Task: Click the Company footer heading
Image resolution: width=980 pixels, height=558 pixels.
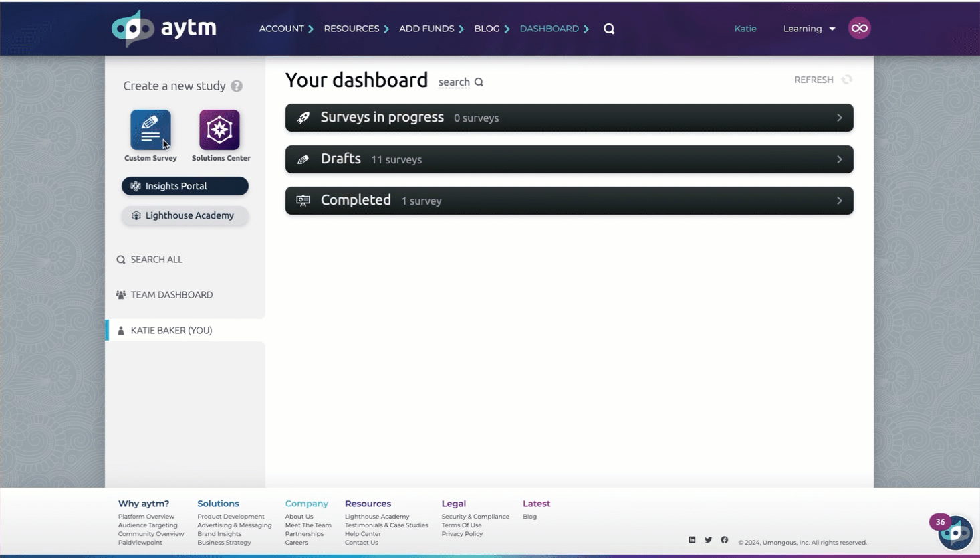Action: click(307, 504)
